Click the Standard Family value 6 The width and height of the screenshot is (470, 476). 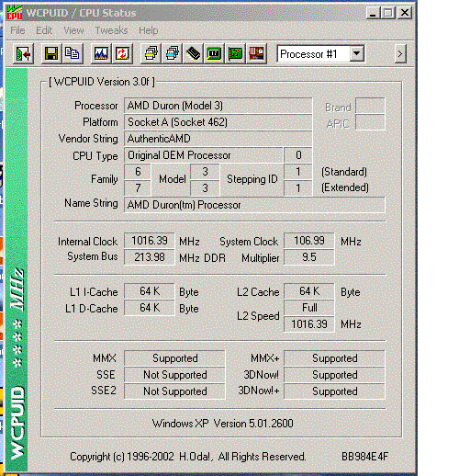138,172
